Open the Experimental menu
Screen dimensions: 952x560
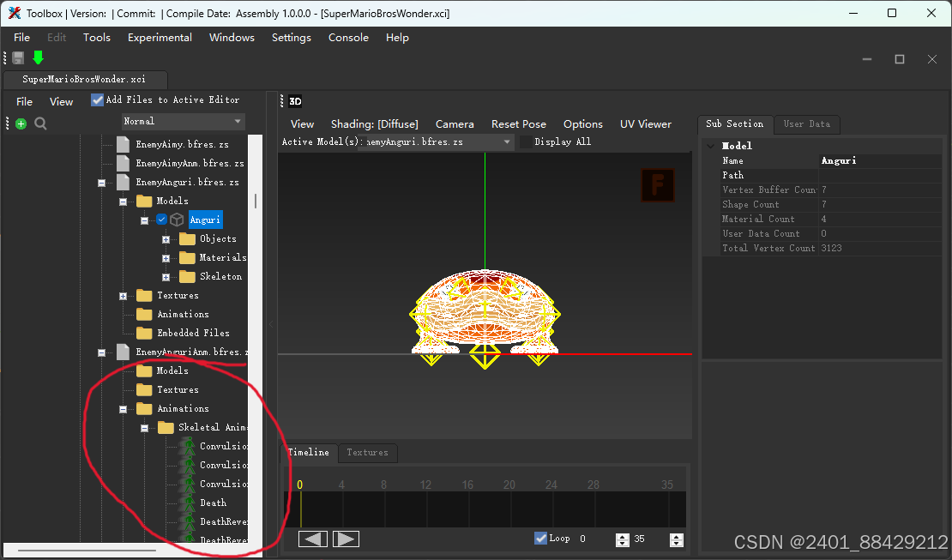click(x=160, y=38)
